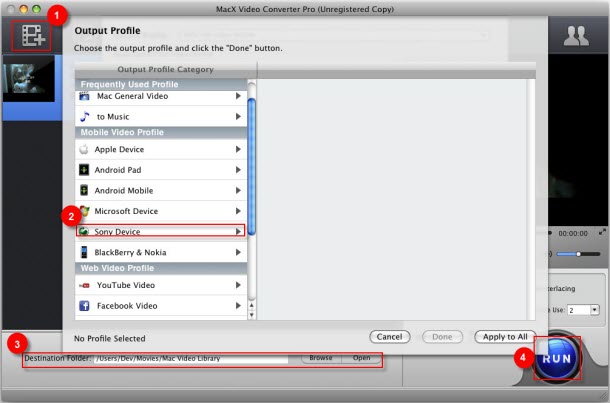Click the Android Mobile icon
This screenshot has height=403, width=610.
click(x=84, y=190)
